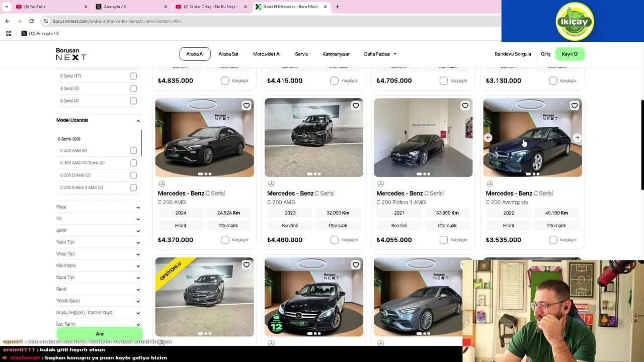Check C 180 AMG 7G-Tronic filter
Screen dimensions: 644x362
[133, 163]
